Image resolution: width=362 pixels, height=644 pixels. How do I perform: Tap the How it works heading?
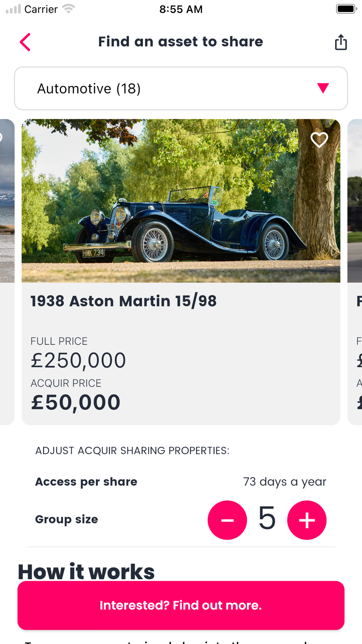(86, 571)
